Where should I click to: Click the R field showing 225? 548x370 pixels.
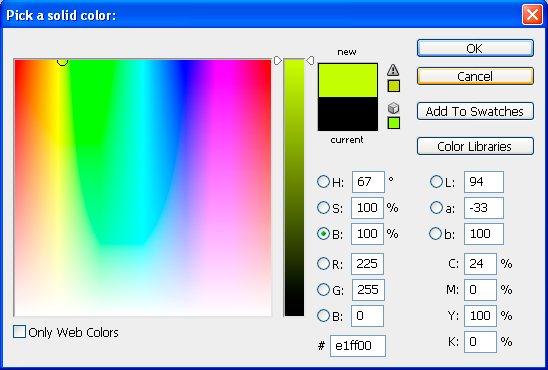(367, 264)
